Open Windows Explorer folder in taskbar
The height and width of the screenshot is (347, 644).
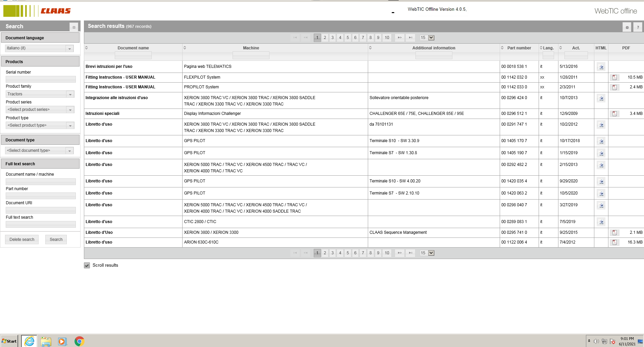pyautogui.click(x=46, y=342)
